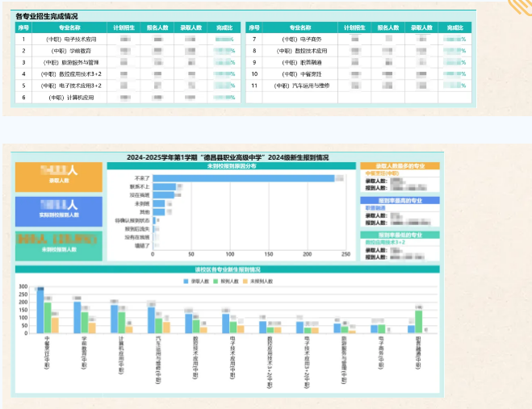The height and width of the screenshot is (409, 532).
Task: Toggle the green 报到人数 legend item
Action: click(x=216, y=281)
